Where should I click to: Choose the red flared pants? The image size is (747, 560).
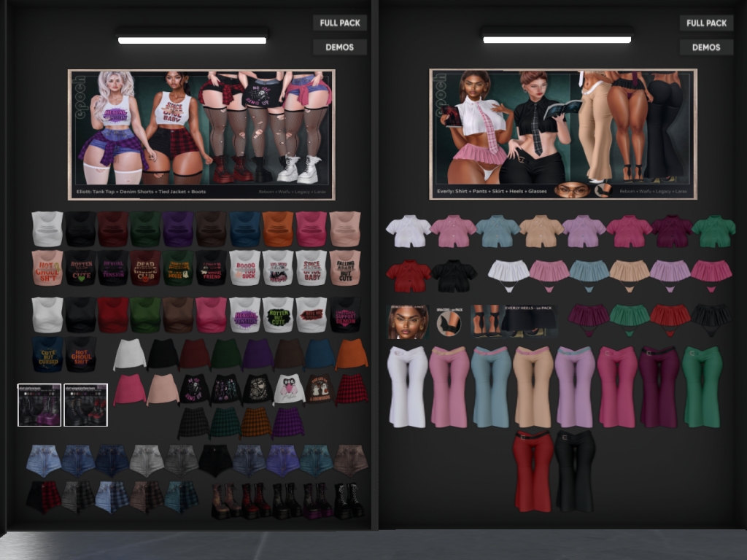[533, 470]
